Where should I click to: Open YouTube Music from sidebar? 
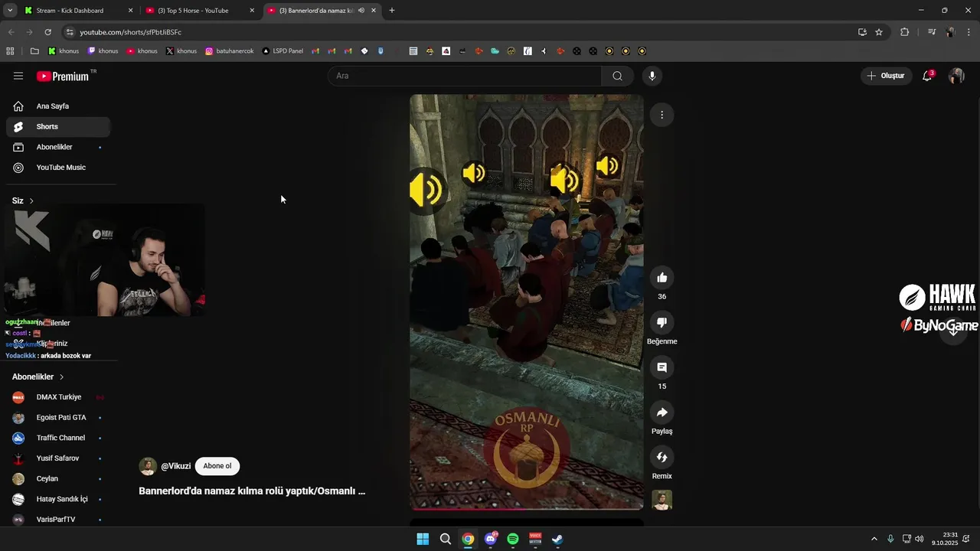tap(58, 168)
